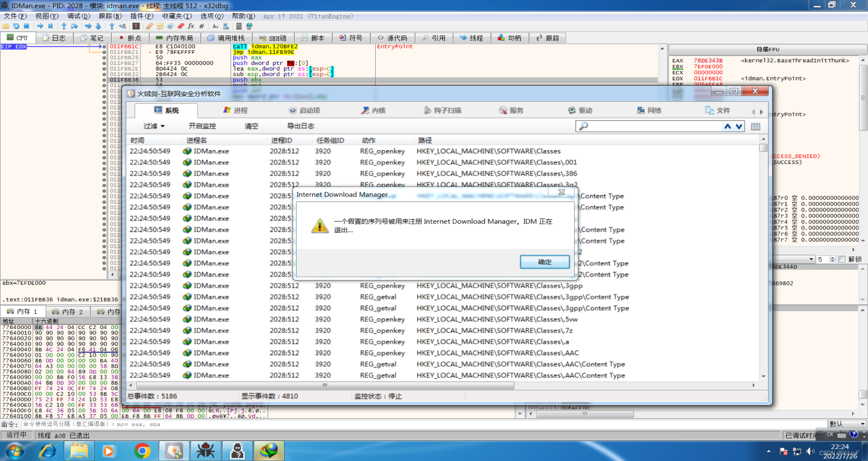
Task: Click the search next down-arrow in Huorong Sword
Action: 739,127
